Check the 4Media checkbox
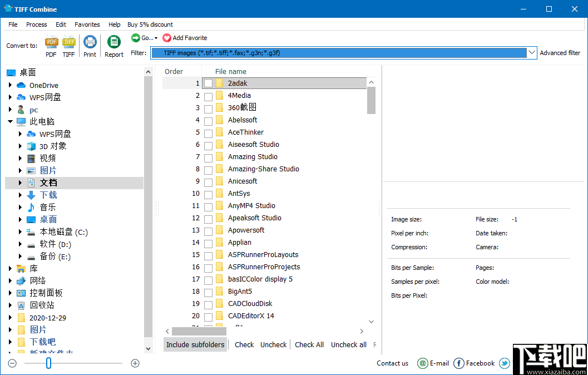 coord(208,96)
